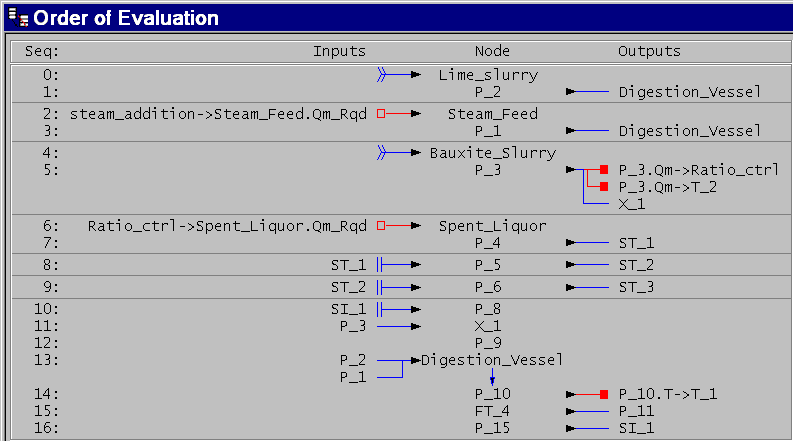
Task: Click the Ratio_ctrl->Spent_Liquor.Qm_Rqd input
Action: (x=227, y=226)
